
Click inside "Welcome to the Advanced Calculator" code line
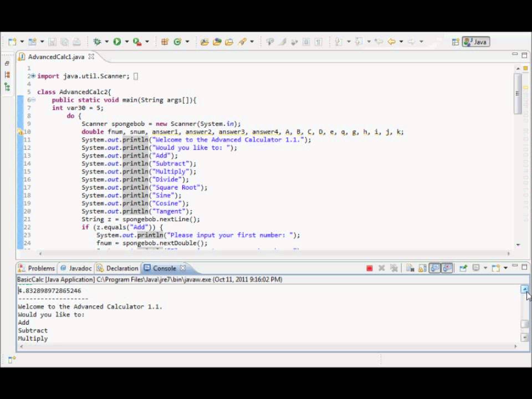196,140
